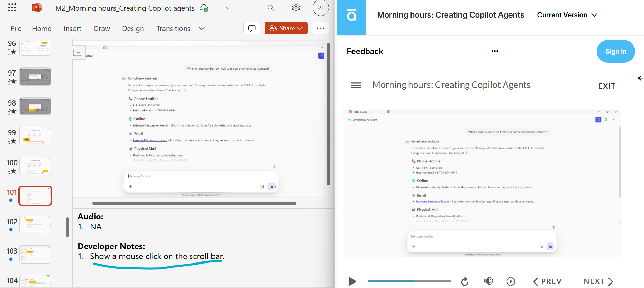Select slide 101 thumbnail
The height and width of the screenshot is (288, 644).
click(x=35, y=196)
